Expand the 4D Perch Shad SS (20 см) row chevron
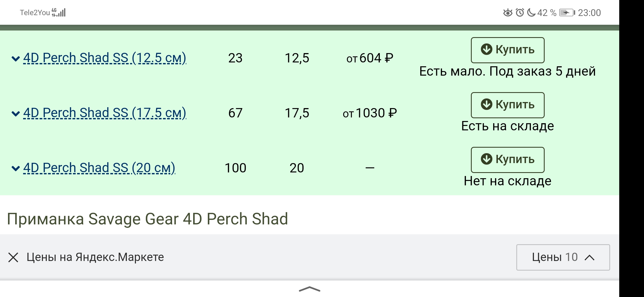644x297 pixels. coord(15,168)
